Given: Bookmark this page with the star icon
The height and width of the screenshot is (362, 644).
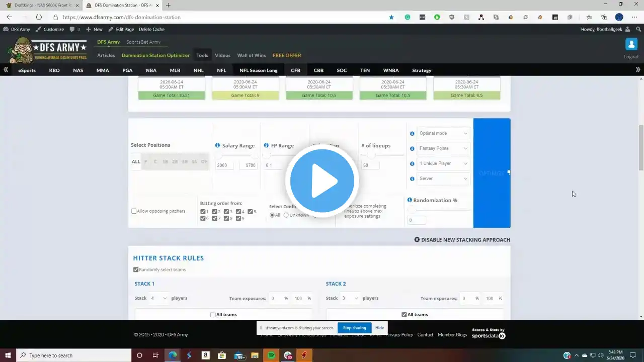Looking at the screenshot, I should pyautogui.click(x=391, y=17).
